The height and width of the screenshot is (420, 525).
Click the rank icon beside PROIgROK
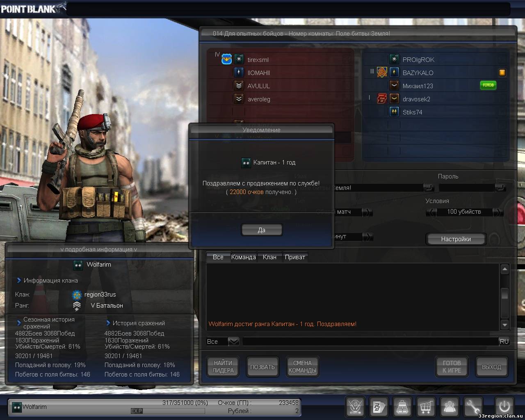click(394, 59)
